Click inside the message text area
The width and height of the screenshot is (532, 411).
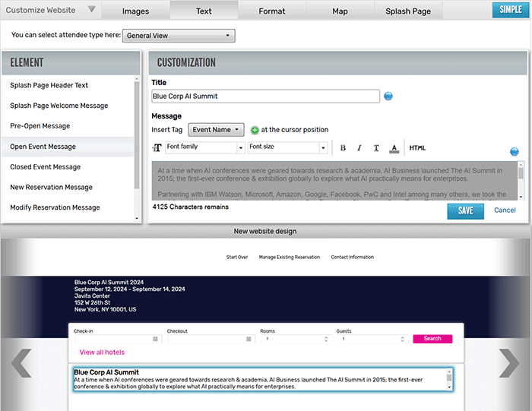point(334,181)
